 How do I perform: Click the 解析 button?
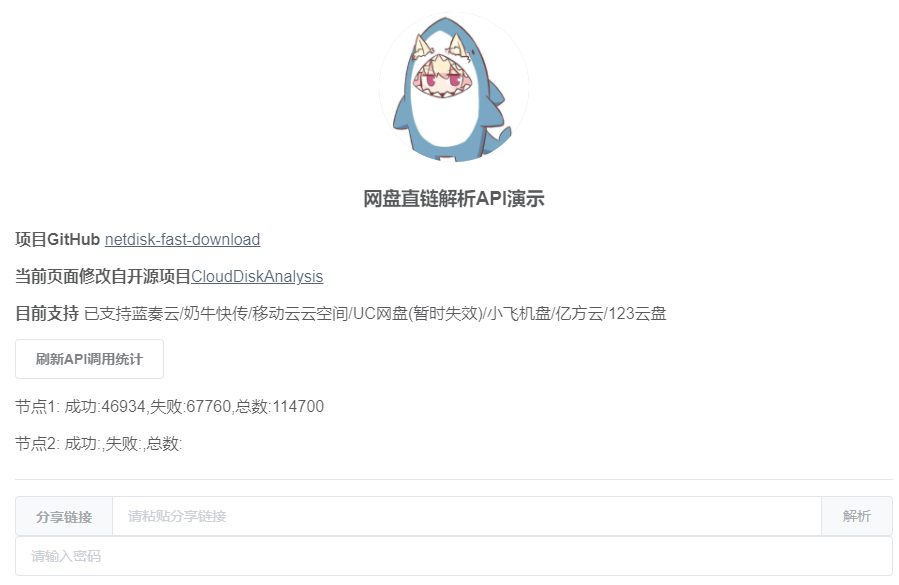pyautogui.click(x=857, y=516)
